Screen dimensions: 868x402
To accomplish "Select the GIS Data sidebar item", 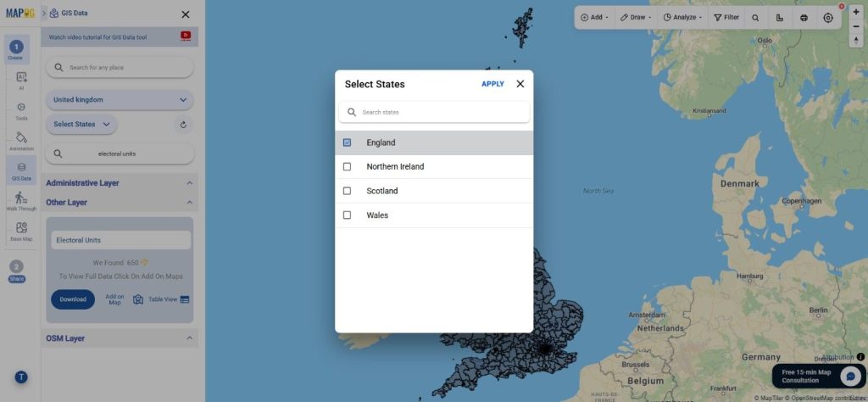I will [x=21, y=170].
